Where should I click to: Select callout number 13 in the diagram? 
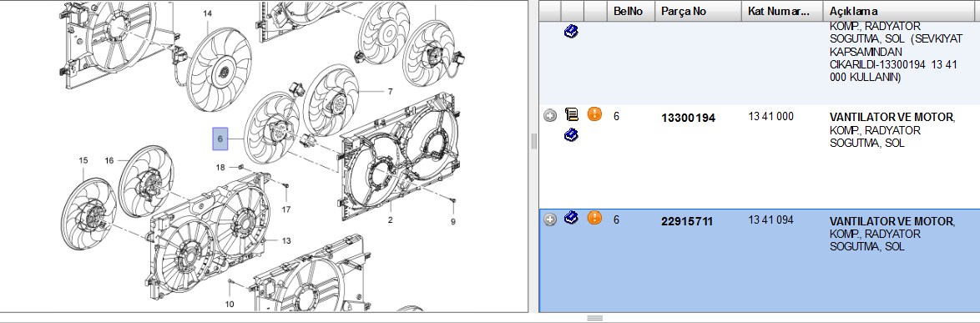[x=286, y=240]
